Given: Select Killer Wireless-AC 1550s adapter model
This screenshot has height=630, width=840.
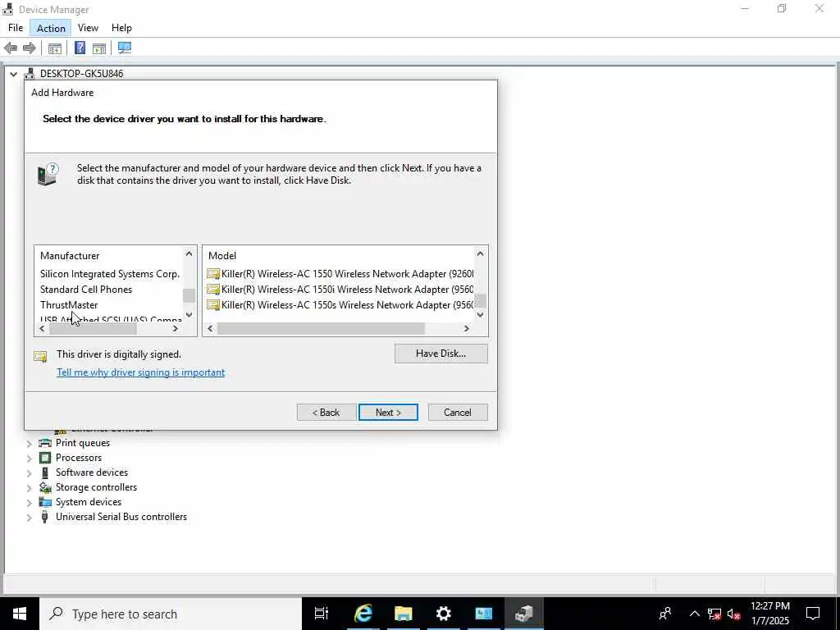Looking at the screenshot, I should [340, 305].
